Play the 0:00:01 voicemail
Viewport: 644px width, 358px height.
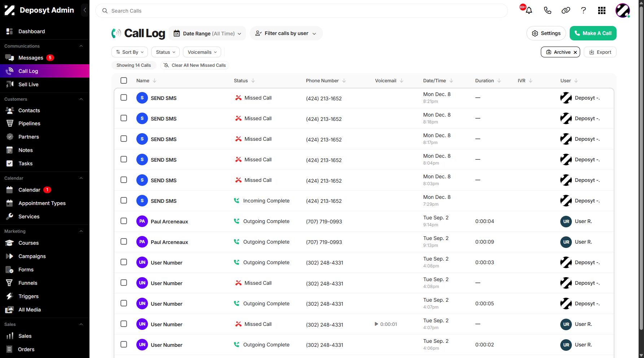point(377,324)
